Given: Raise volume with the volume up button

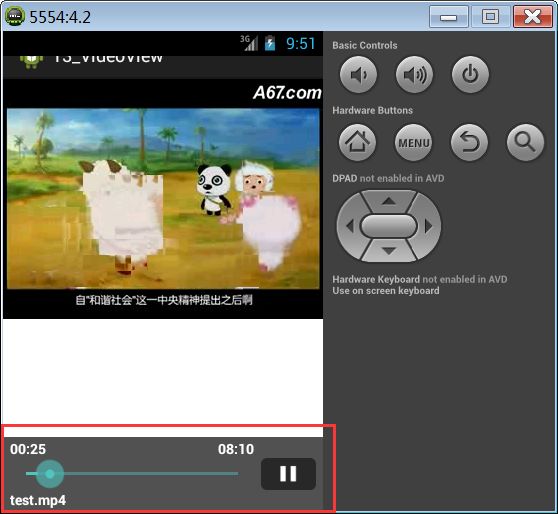Looking at the screenshot, I should 414,75.
